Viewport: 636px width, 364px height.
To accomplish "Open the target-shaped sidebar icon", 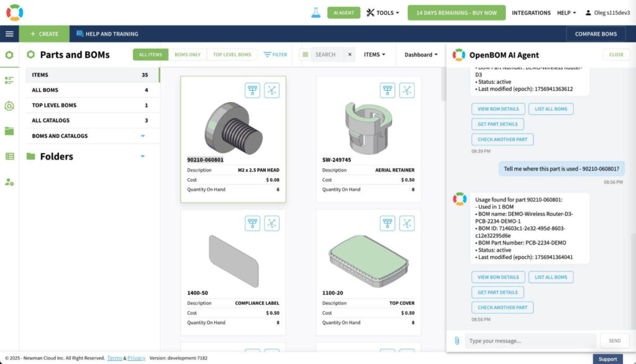I will [x=9, y=106].
